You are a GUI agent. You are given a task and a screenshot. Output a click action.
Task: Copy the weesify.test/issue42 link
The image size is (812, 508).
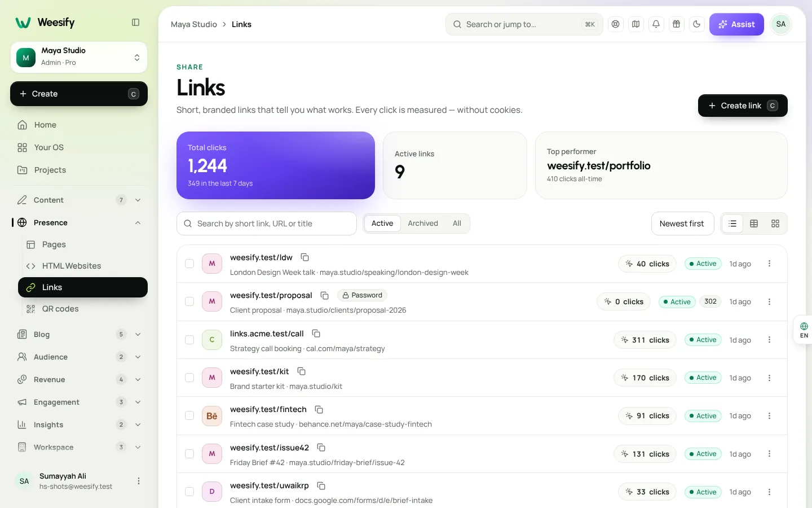321,448
